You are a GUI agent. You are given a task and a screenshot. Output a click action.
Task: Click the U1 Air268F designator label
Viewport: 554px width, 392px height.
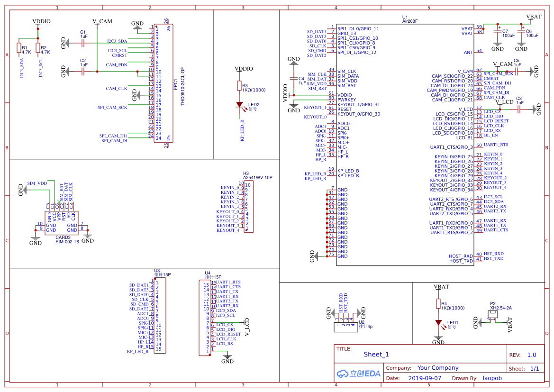(x=410, y=19)
